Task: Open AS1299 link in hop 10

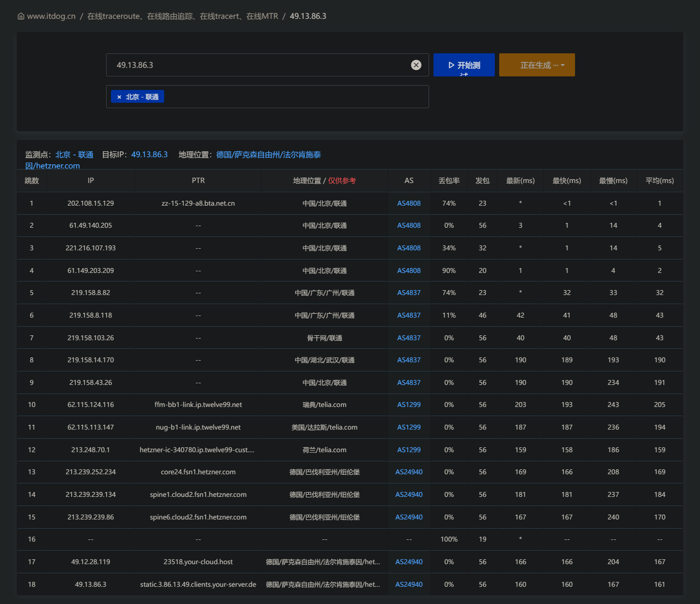Action: coord(409,405)
